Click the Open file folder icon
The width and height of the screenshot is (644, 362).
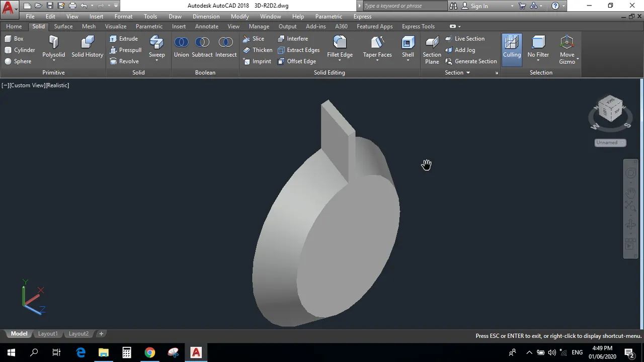coord(39,6)
